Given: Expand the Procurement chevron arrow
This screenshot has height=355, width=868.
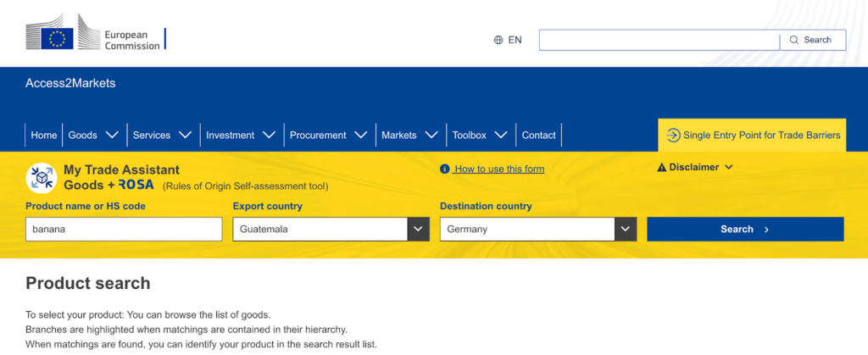Looking at the screenshot, I should 361,135.
